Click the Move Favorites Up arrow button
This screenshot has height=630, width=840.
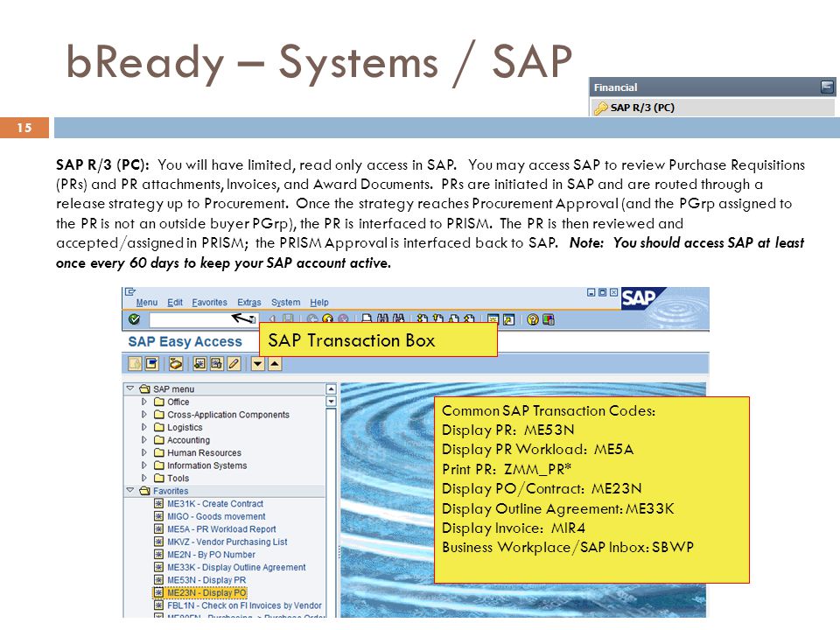[x=275, y=364]
